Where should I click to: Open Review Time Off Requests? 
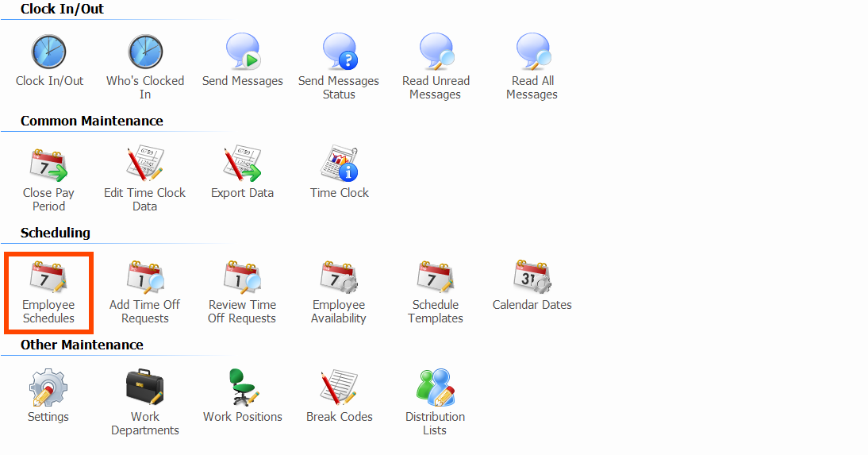click(x=243, y=277)
